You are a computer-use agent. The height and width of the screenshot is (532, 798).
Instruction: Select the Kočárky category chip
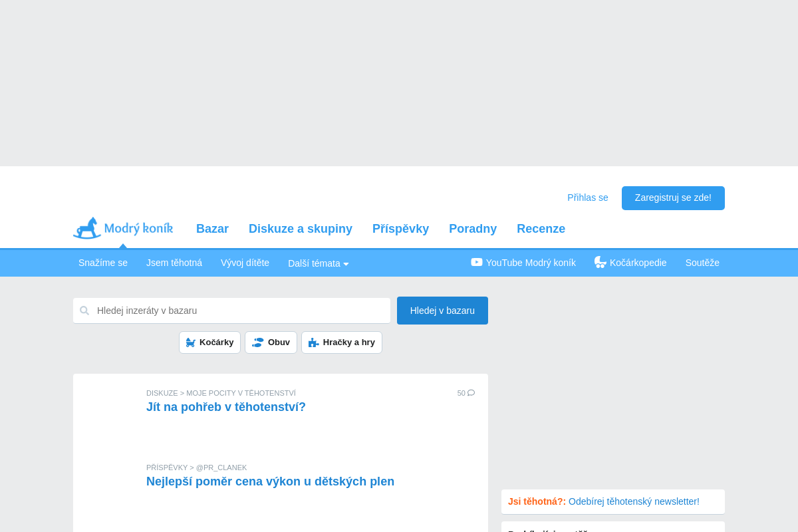click(x=209, y=342)
